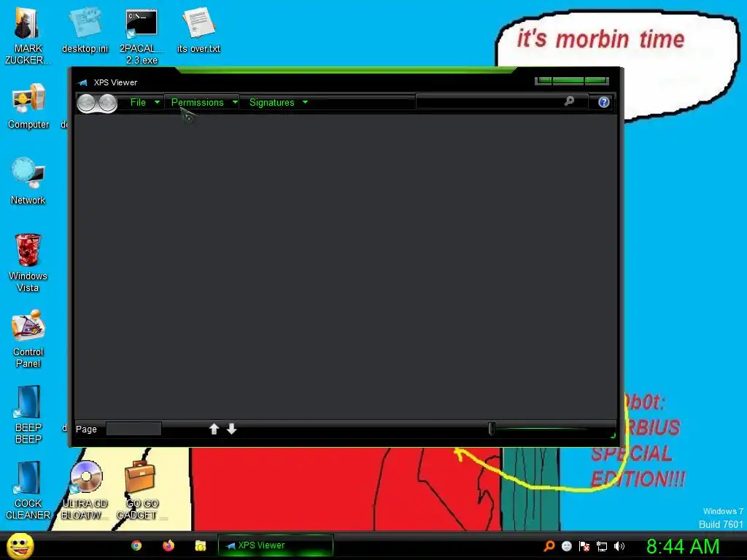Expand the Permissions dropdown arrow

tap(235, 102)
